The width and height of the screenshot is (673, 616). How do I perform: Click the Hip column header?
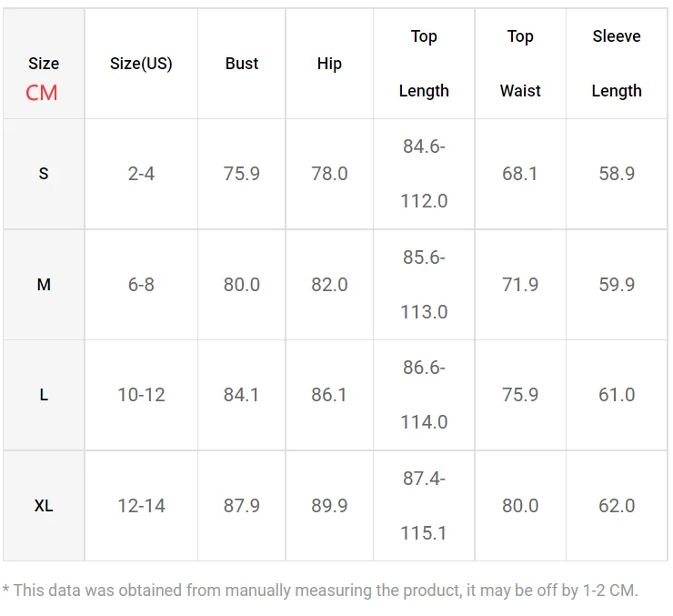pyautogui.click(x=329, y=64)
